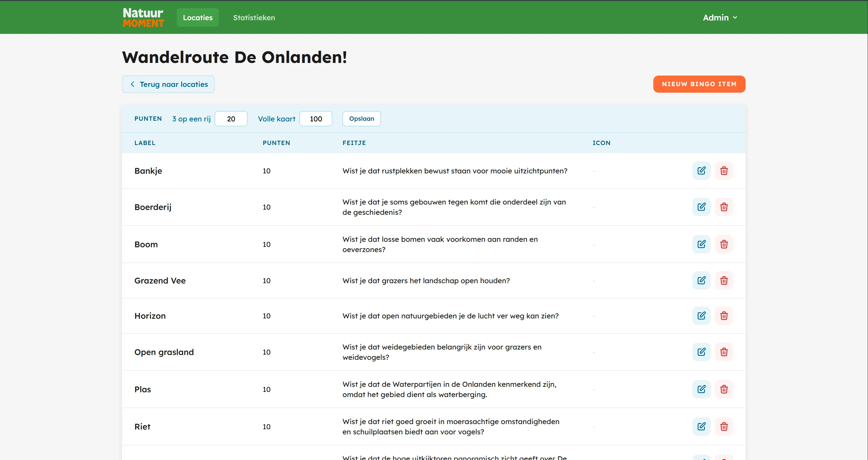Delete the Horizon bingo item
The height and width of the screenshot is (460, 868).
point(724,316)
